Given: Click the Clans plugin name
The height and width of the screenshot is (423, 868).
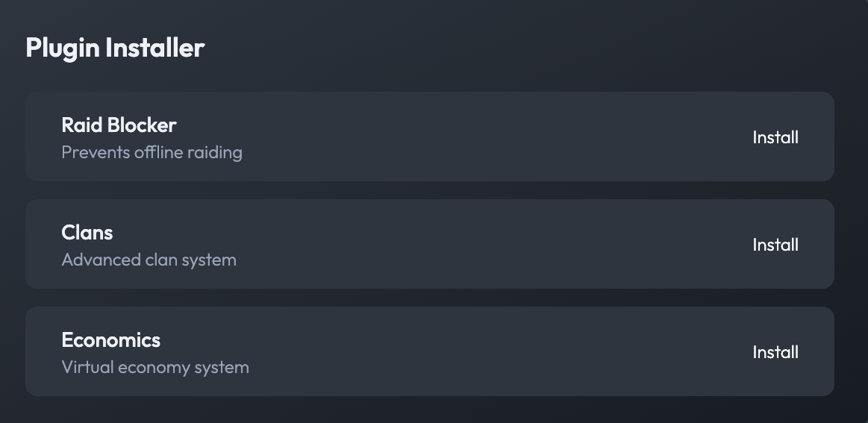Looking at the screenshot, I should [87, 232].
